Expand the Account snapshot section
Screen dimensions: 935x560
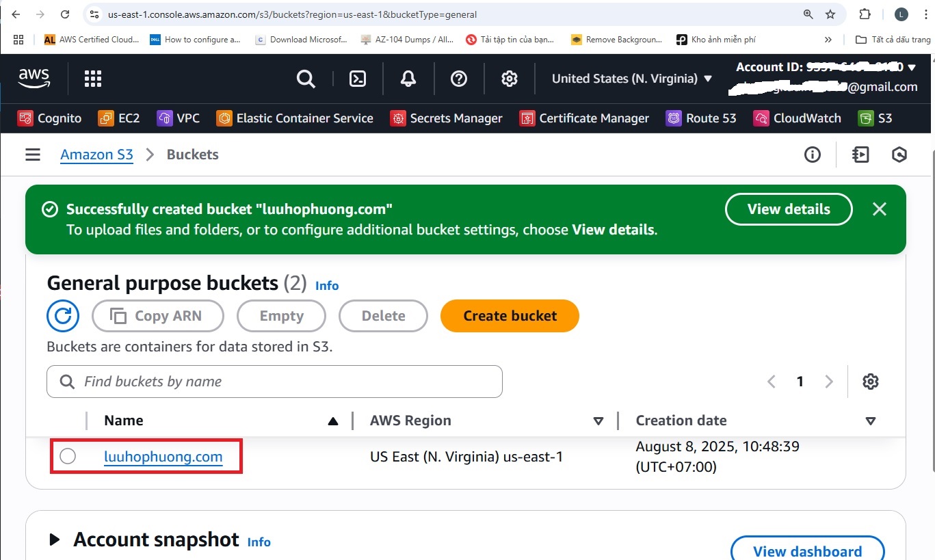coord(55,540)
